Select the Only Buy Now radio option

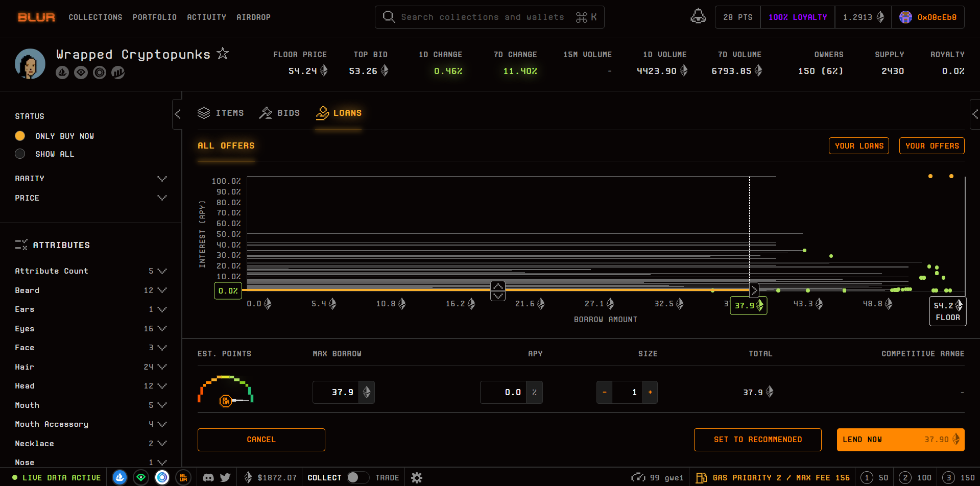20,136
